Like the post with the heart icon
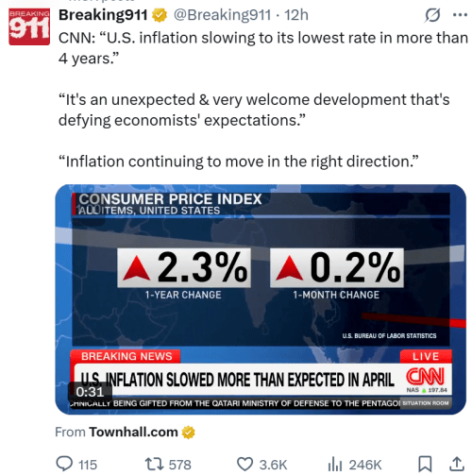The image size is (472, 476). click(244, 465)
